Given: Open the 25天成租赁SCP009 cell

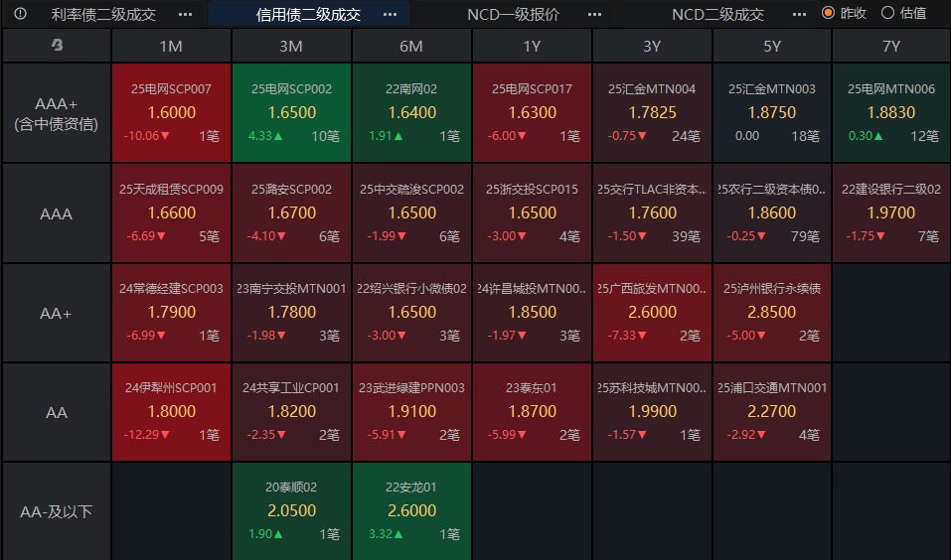Looking at the screenshot, I should pos(171,213).
